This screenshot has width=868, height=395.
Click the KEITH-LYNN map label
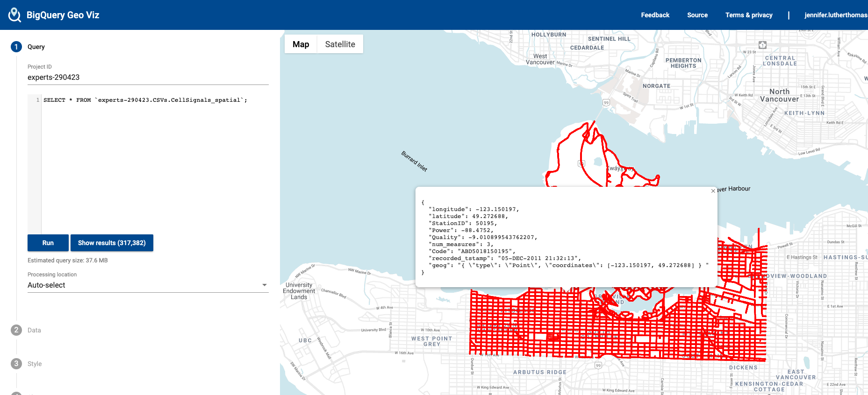point(804,113)
